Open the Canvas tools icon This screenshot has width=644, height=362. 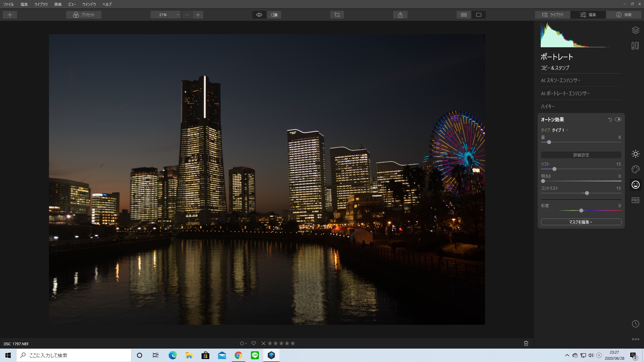click(635, 46)
